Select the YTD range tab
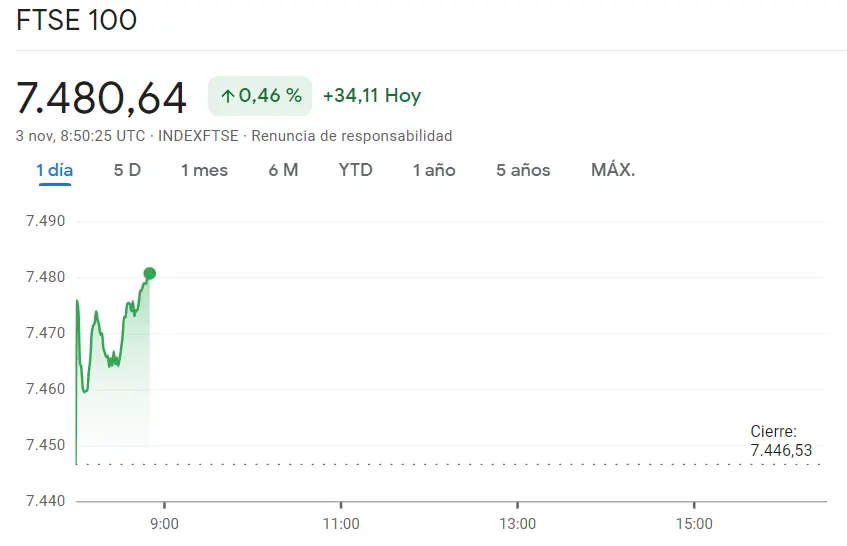 pos(355,170)
